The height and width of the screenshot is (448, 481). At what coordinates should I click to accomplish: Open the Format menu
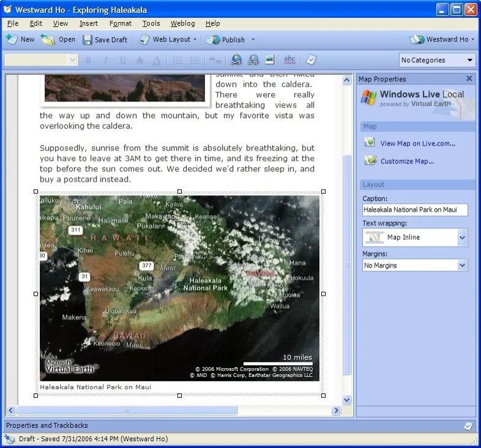point(120,23)
